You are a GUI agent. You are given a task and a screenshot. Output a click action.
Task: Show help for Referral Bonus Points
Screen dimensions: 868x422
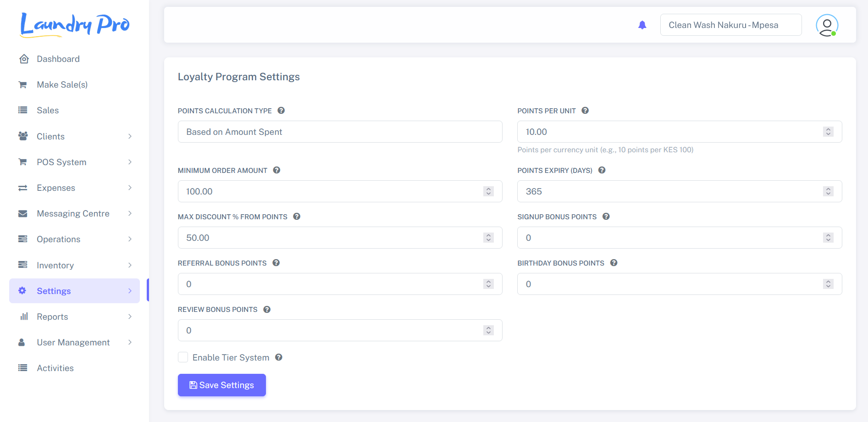tap(276, 263)
